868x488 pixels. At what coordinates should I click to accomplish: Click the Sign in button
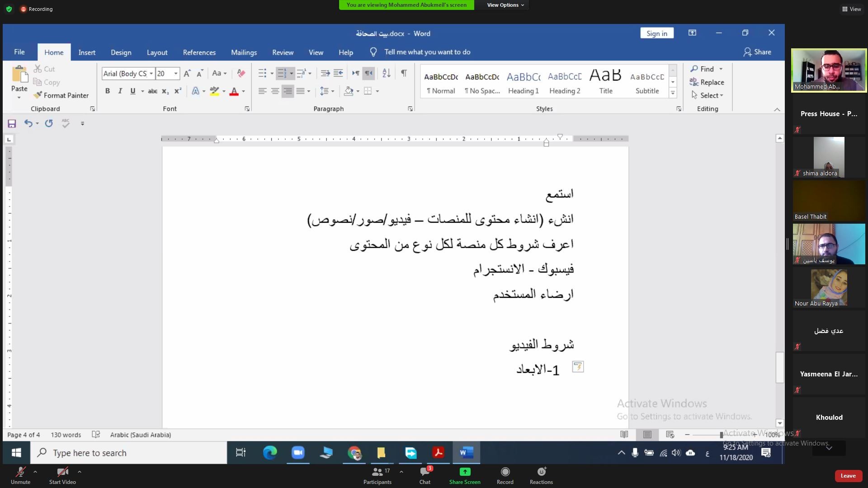click(x=656, y=33)
